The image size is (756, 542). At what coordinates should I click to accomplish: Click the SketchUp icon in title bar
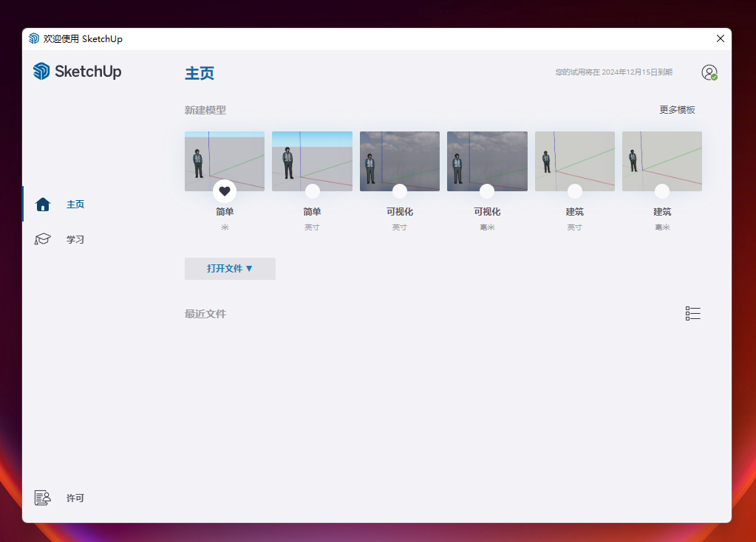[34, 38]
